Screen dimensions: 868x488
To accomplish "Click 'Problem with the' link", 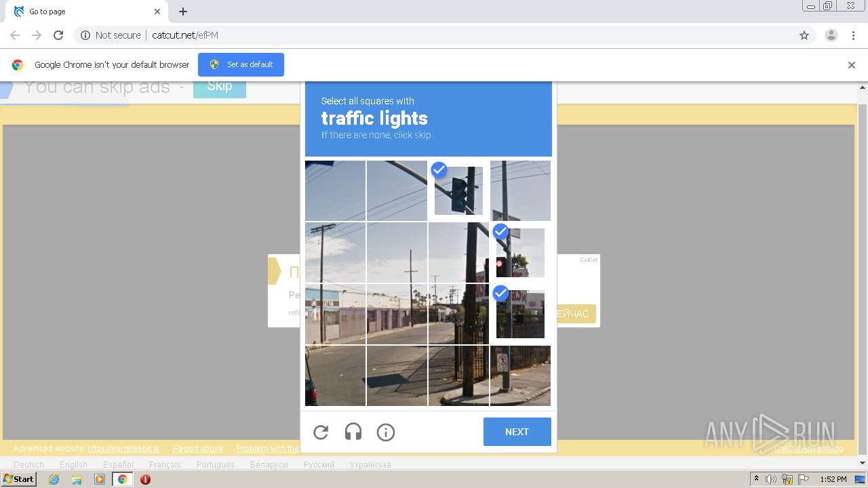I will [268, 449].
